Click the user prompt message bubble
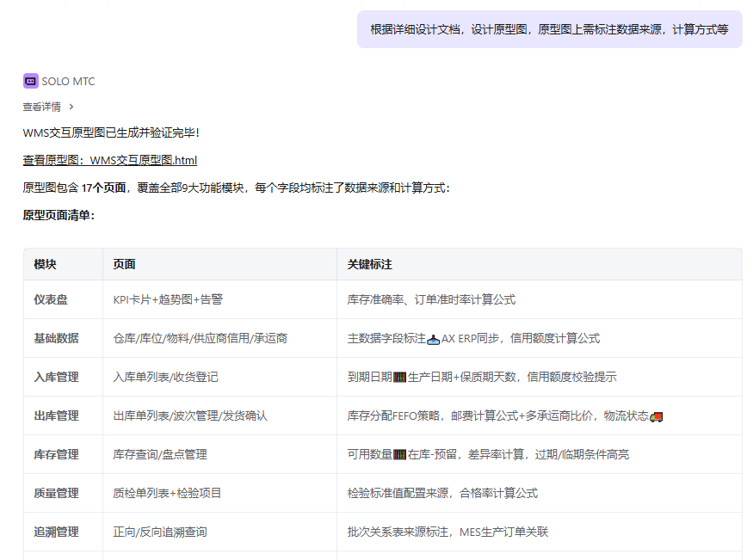 (549, 29)
